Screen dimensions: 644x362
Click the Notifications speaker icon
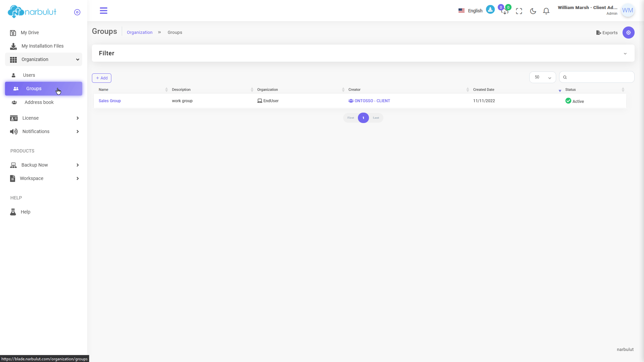(x=14, y=131)
